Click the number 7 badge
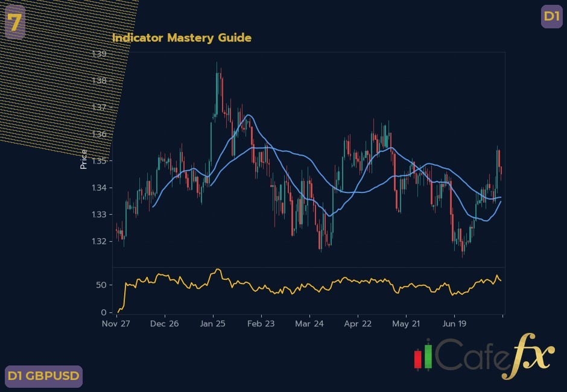The width and height of the screenshot is (567, 392). pos(15,22)
